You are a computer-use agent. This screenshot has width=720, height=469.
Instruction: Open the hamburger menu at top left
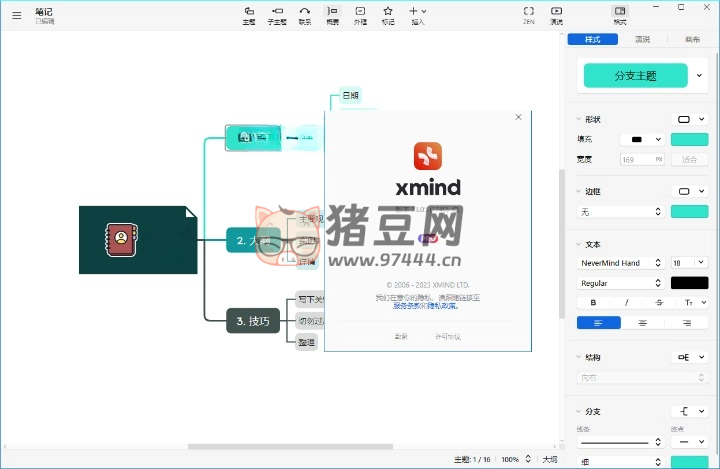click(x=16, y=15)
